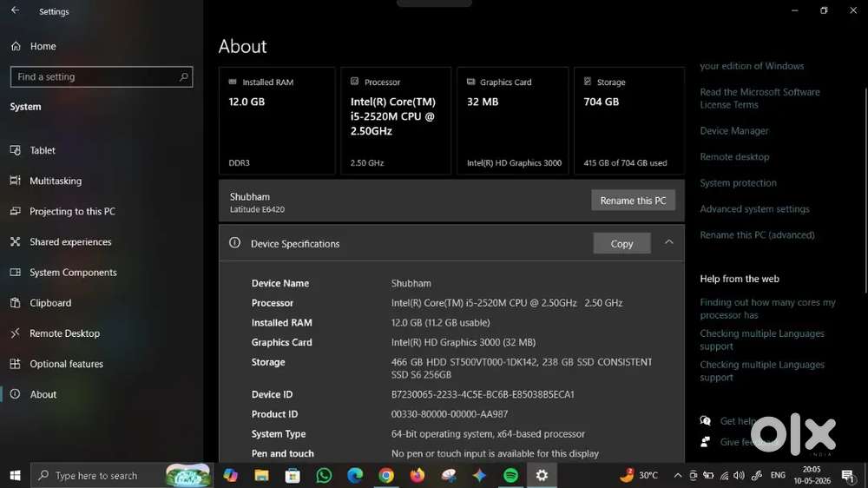Open the volume control in tray
Screen dimensions: 868x488
tap(739, 475)
